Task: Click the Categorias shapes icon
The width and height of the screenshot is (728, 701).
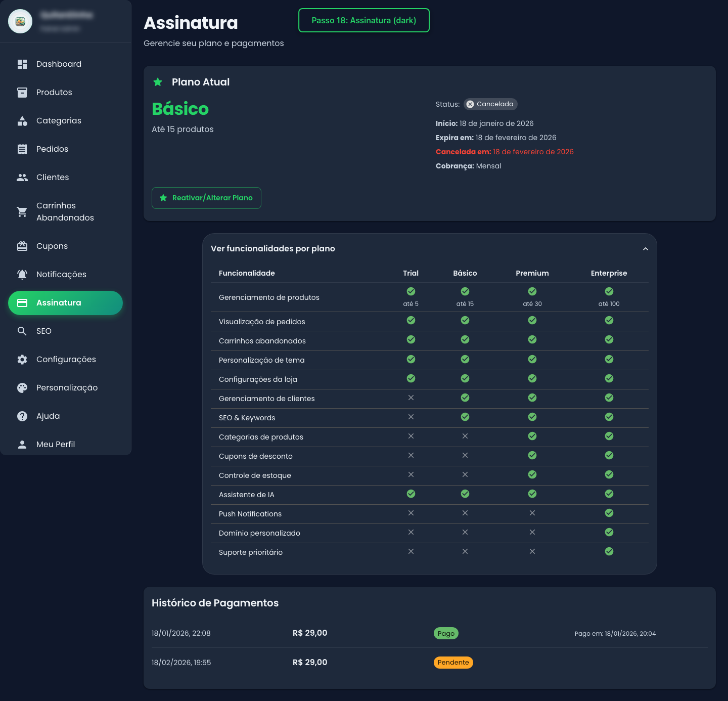Action: (22, 121)
